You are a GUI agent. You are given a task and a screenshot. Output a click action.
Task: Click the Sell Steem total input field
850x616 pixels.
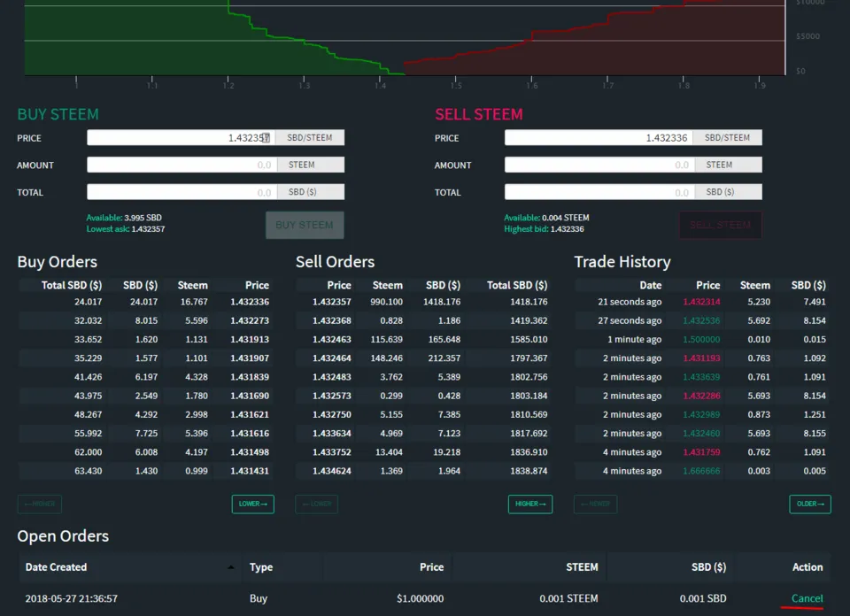[599, 192]
